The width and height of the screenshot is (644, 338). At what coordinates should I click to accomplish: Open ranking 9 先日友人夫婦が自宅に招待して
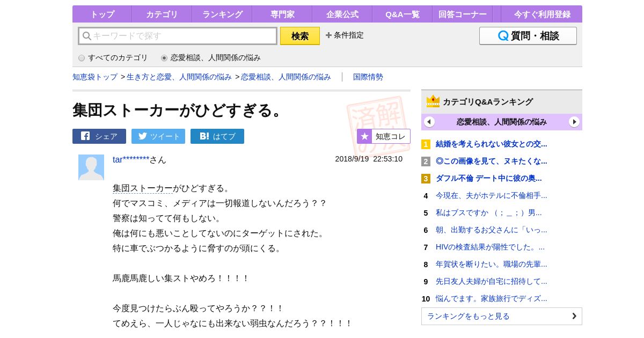492,281
